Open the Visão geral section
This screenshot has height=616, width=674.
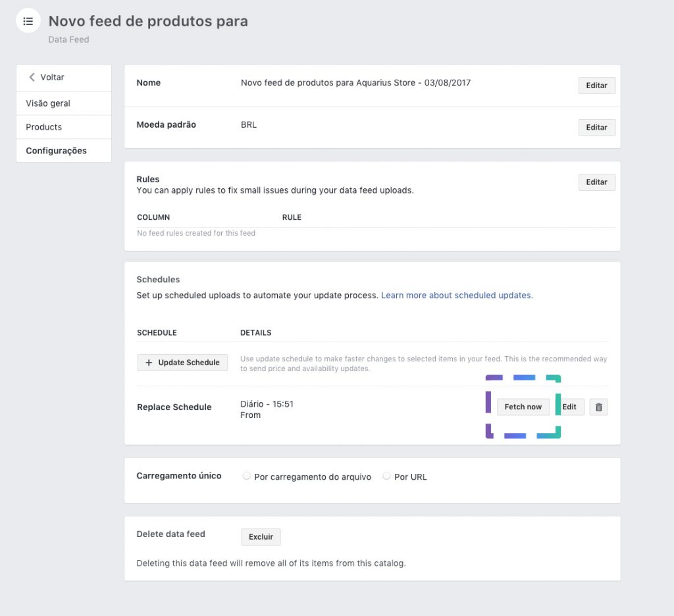(48, 103)
